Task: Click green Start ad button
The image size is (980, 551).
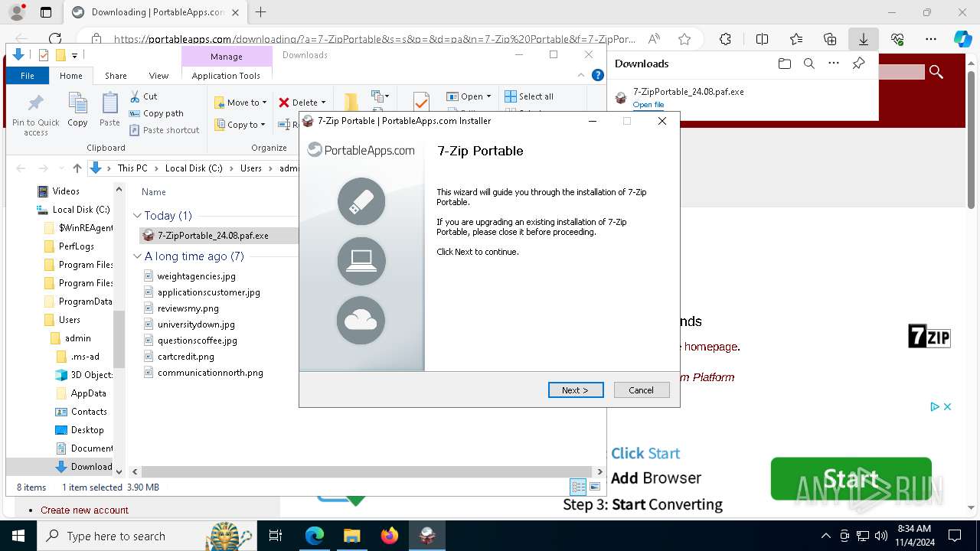Action: pos(851,479)
